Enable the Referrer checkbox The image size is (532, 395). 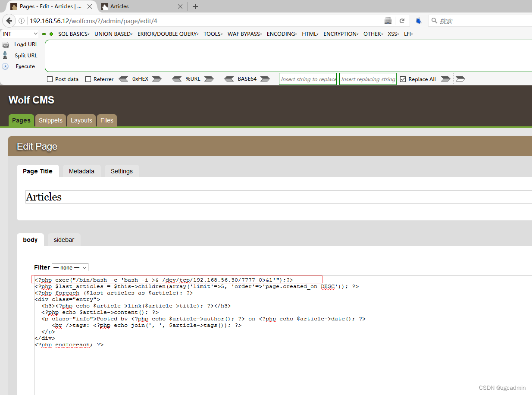tap(88, 79)
